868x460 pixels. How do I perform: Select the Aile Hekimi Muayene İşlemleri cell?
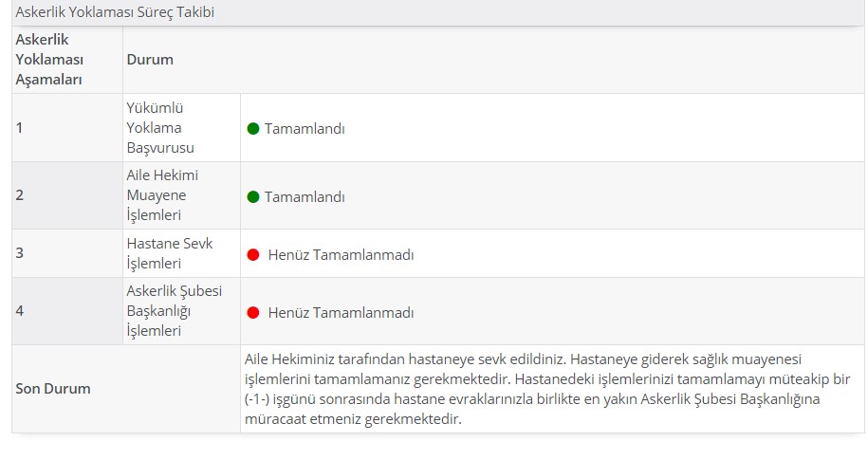click(x=181, y=195)
